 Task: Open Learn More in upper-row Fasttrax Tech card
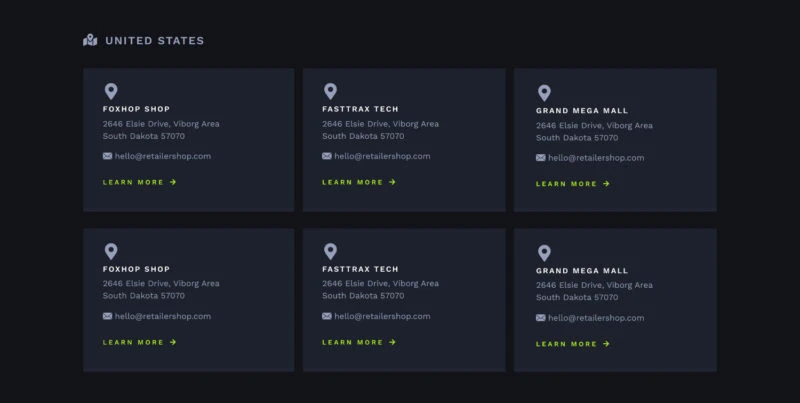coord(359,182)
